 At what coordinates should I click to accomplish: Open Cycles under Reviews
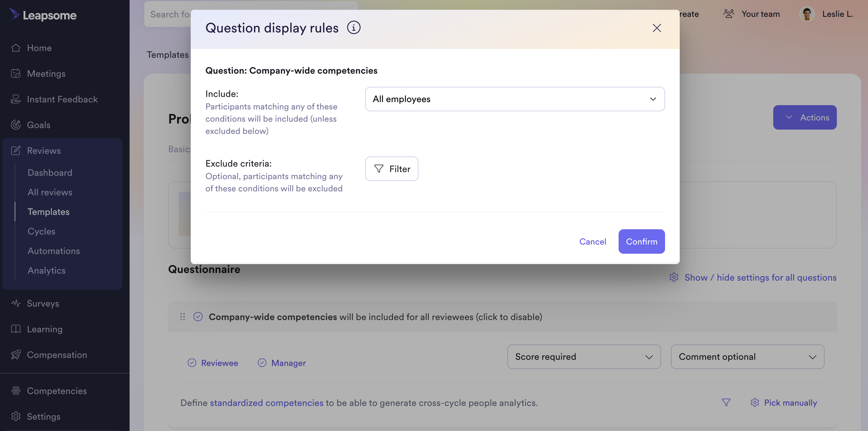pos(42,231)
